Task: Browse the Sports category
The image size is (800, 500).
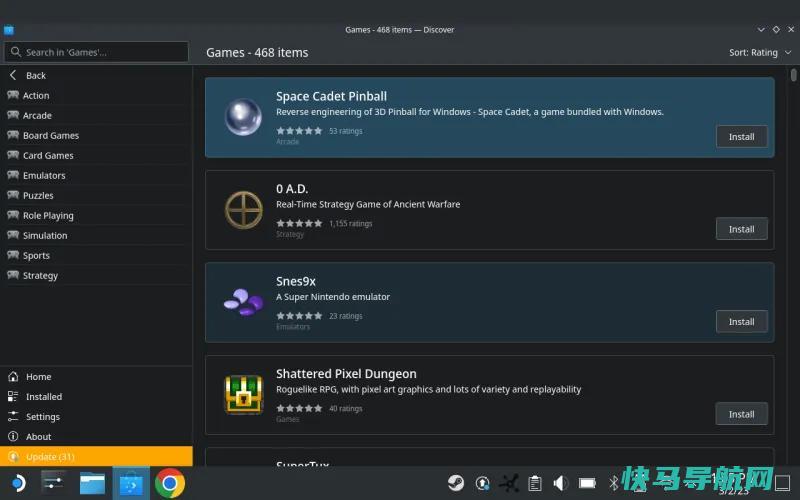Action: click(96, 255)
